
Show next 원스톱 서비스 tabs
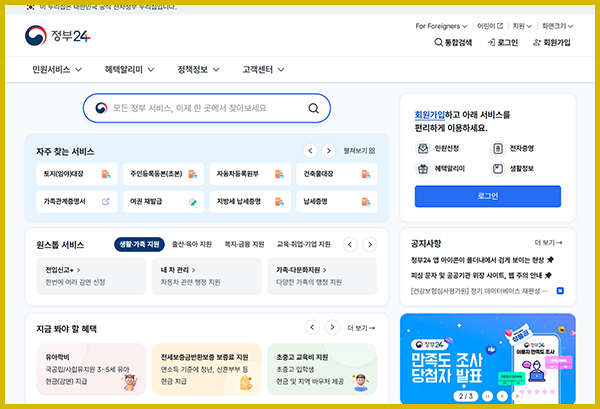370,244
